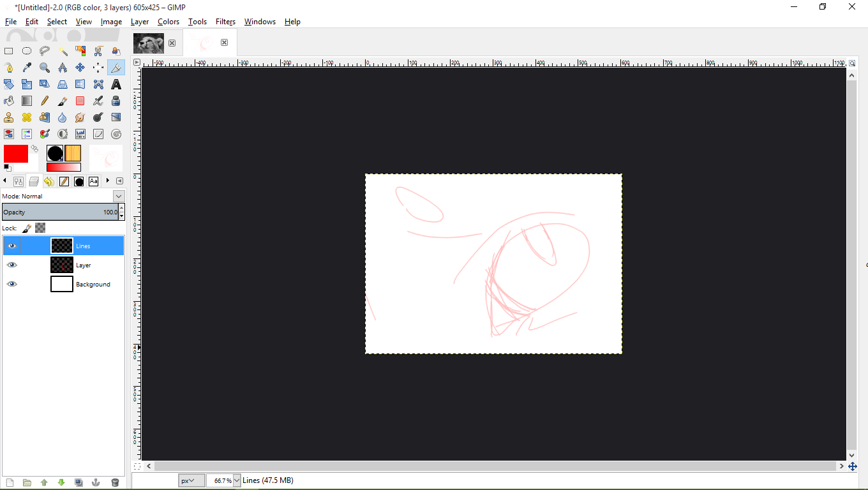
Task: Select the Free Select lasso tool
Action: pos(45,50)
